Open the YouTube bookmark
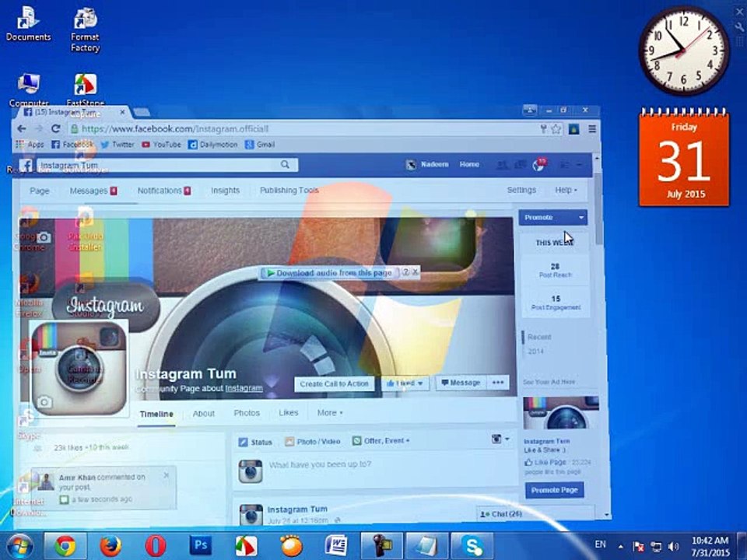Screen dimensions: 747x560 (161, 145)
